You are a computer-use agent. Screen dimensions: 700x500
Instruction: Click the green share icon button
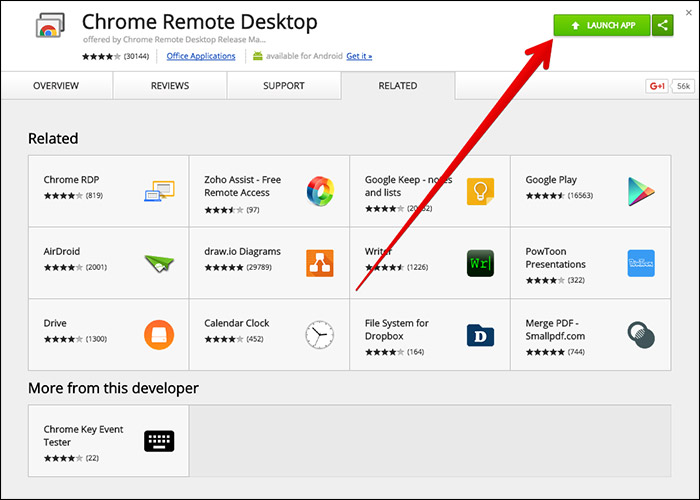(662, 25)
